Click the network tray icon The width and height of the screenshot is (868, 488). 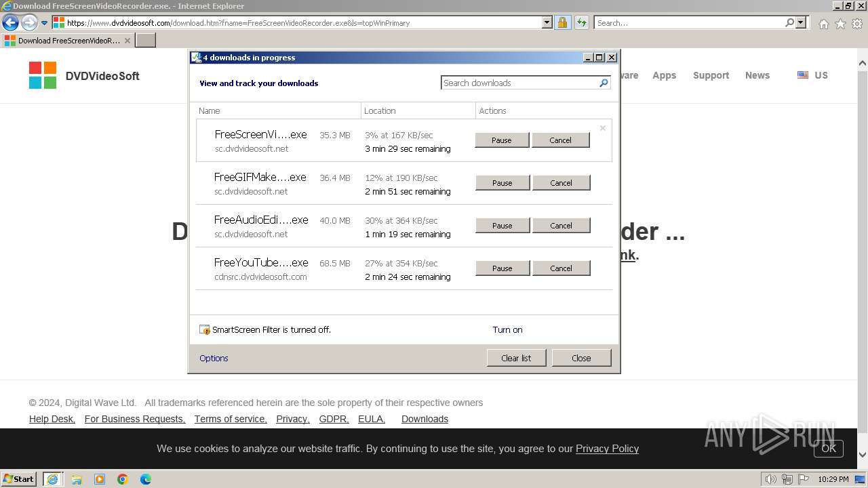787,479
